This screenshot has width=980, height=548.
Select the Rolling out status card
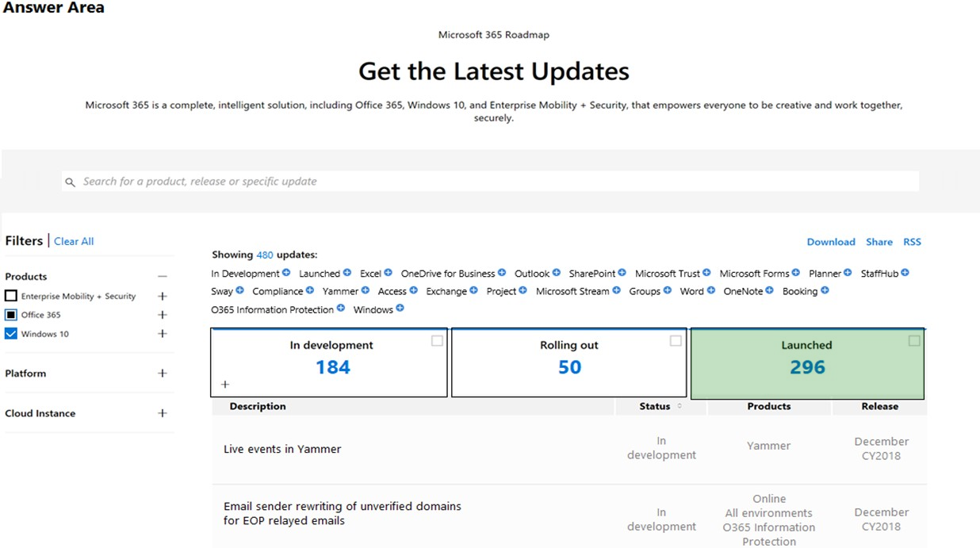tap(569, 363)
